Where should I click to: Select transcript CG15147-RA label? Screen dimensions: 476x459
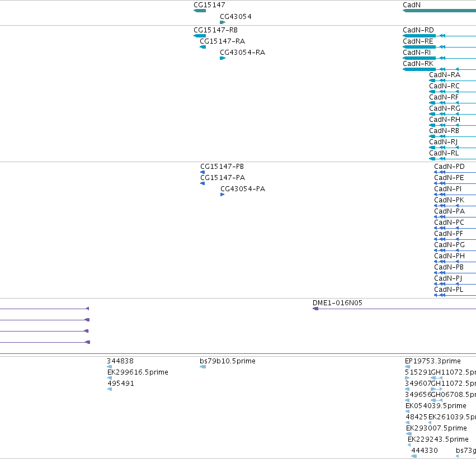[x=222, y=41]
